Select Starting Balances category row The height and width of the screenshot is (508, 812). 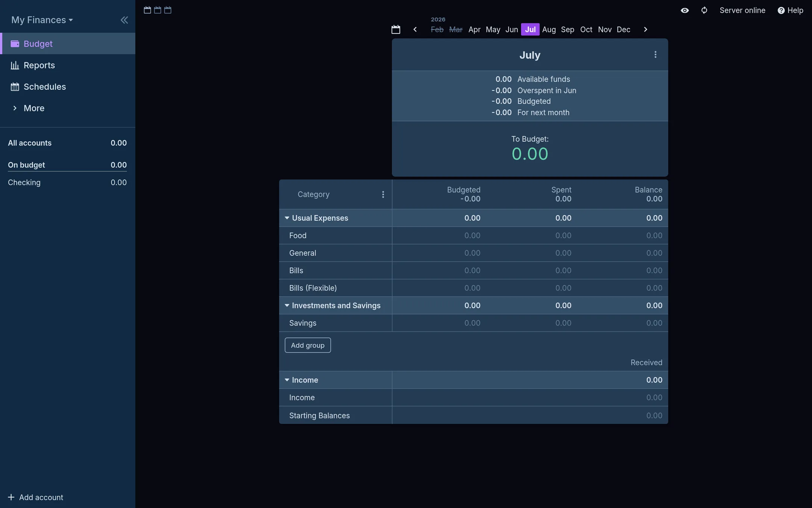click(473, 415)
